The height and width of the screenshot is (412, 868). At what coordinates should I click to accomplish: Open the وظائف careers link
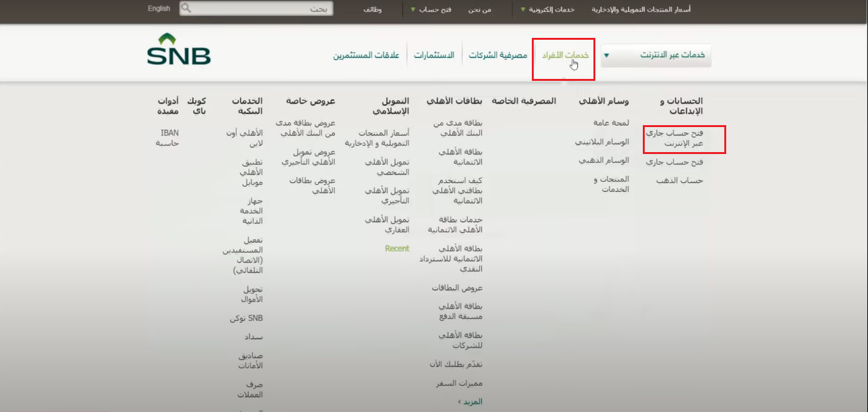(372, 10)
